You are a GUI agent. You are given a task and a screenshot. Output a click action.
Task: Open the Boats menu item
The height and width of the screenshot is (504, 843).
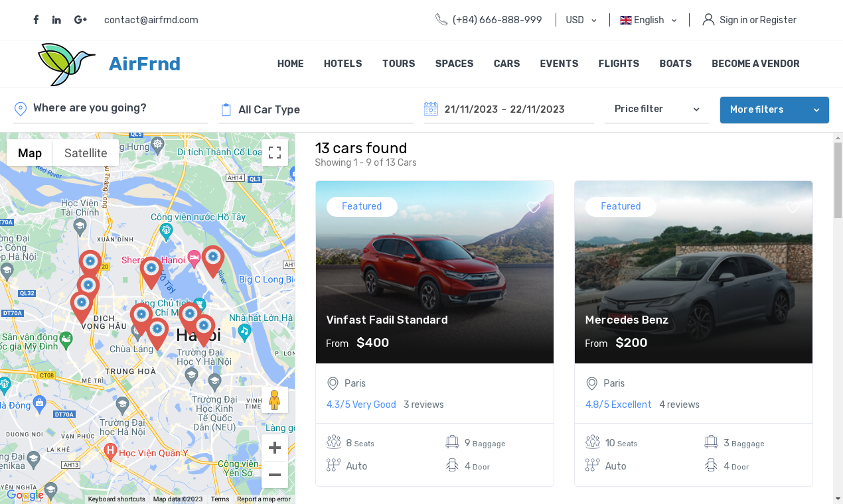coord(676,64)
